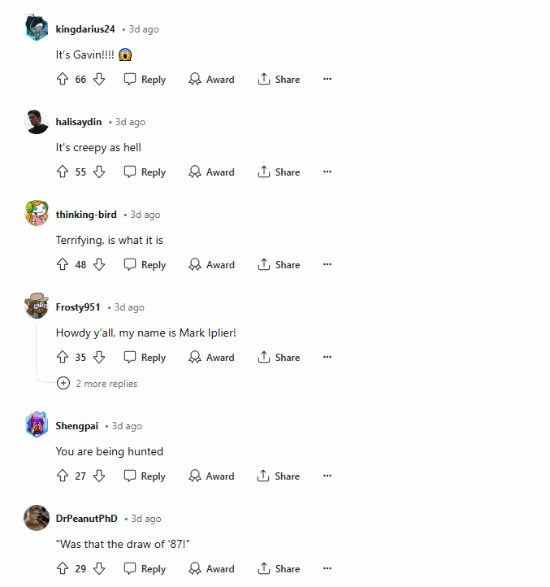Share Shengpai's comment
This screenshot has width=550, height=587.
[x=278, y=476]
